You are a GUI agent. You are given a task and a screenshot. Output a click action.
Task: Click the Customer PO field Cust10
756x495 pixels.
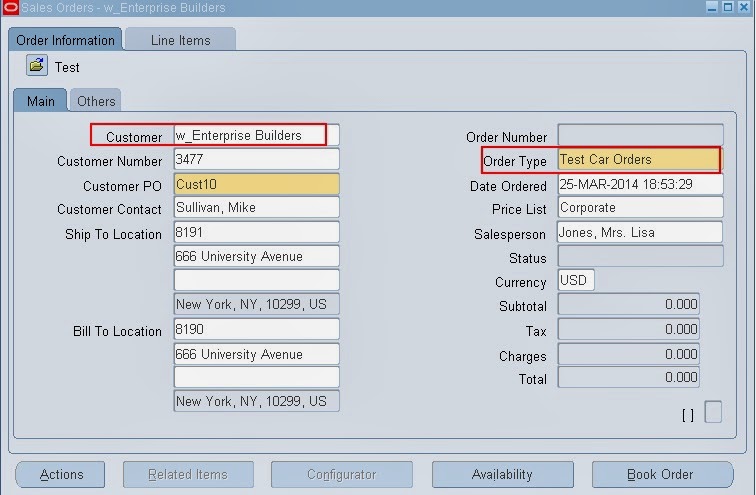pyautogui.click(x=256, y=184)
